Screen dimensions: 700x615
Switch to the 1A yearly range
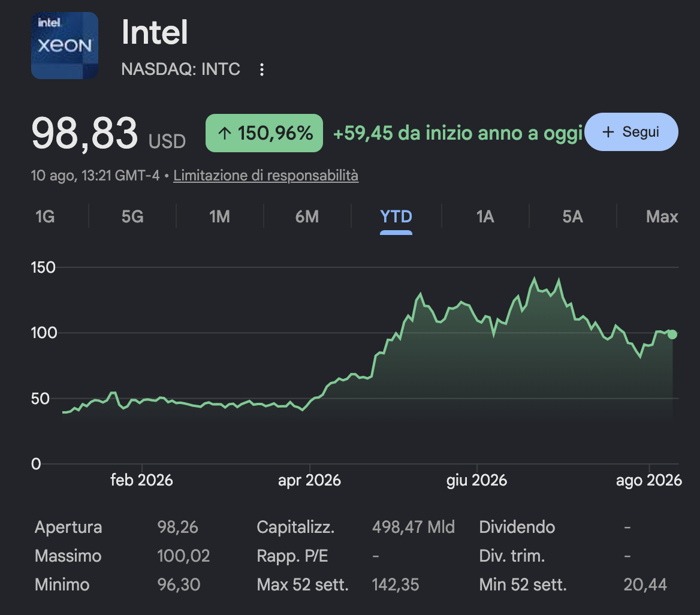tap(485, 216)
